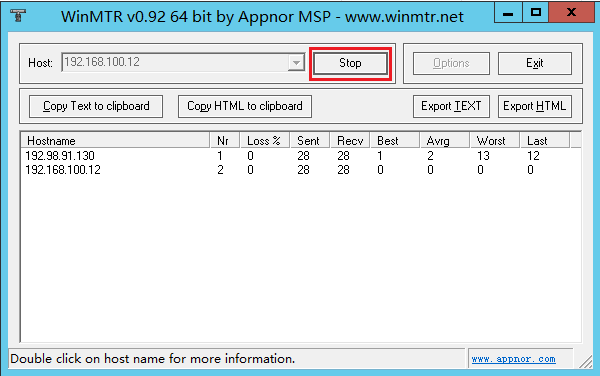This screenshot has width=600, height=376.
Task: Copy Text to clipboard
Action: pyautogui.click(x=96, y=106)
